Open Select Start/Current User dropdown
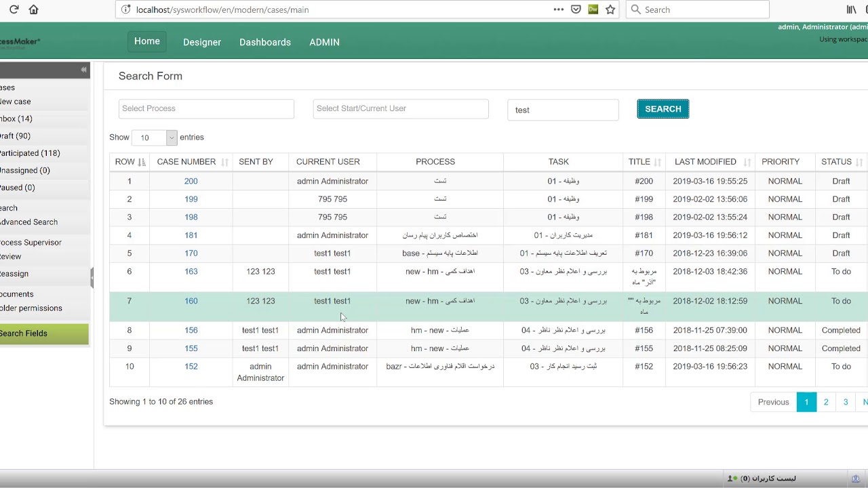This screenshot has height=488, width=868. pos(401,108)
